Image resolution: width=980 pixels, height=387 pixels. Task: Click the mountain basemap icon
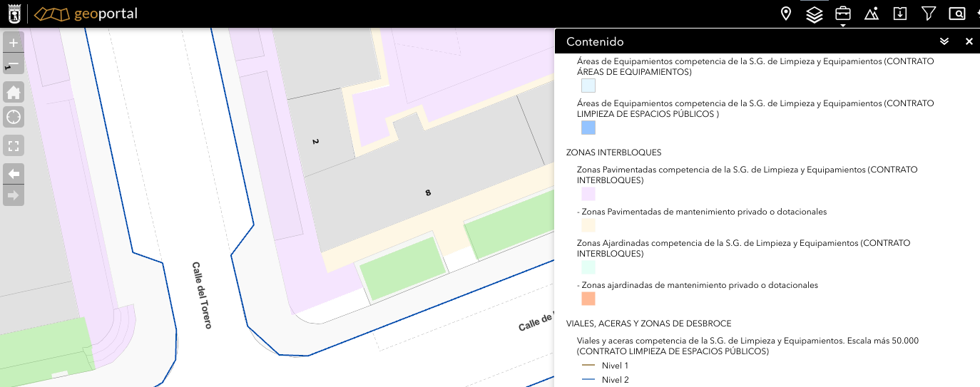pyautogui.click(x=871, y=14)
